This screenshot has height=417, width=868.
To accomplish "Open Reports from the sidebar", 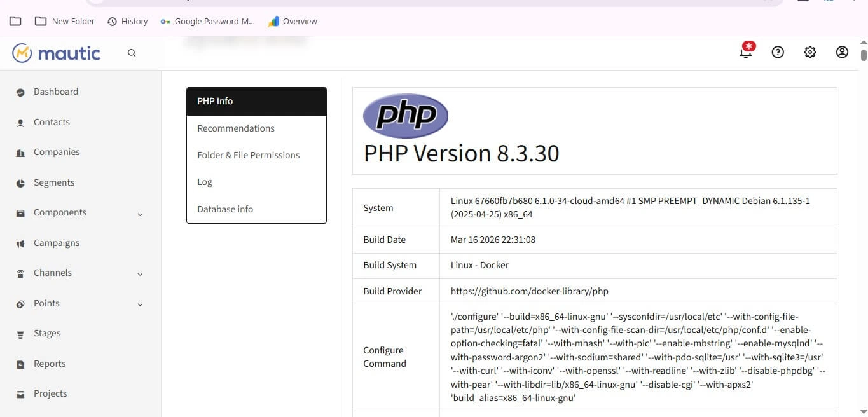I will pos(50,364).
